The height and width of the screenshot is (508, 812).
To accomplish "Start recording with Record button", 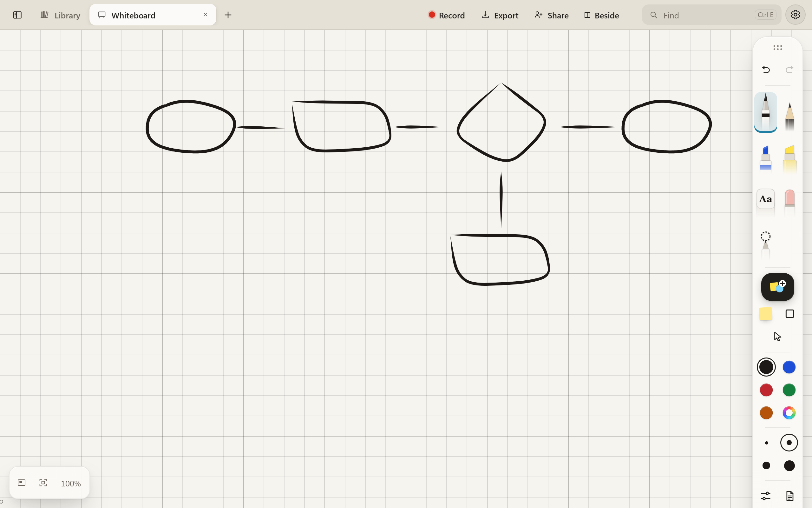I will (x=446, y=15).
